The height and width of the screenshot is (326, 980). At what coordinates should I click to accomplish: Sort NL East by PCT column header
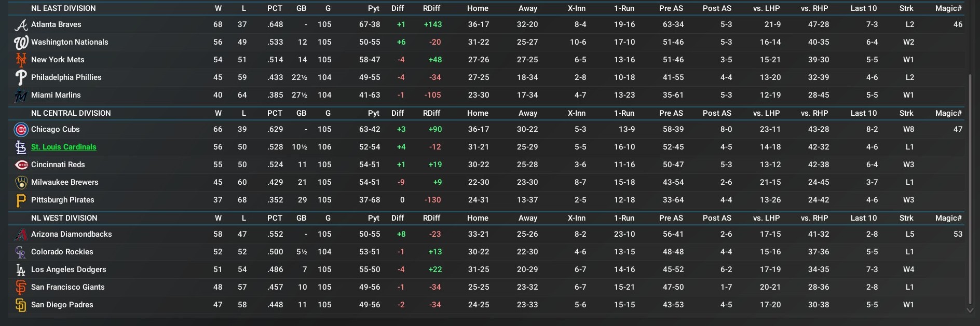[x=275, y=8]
